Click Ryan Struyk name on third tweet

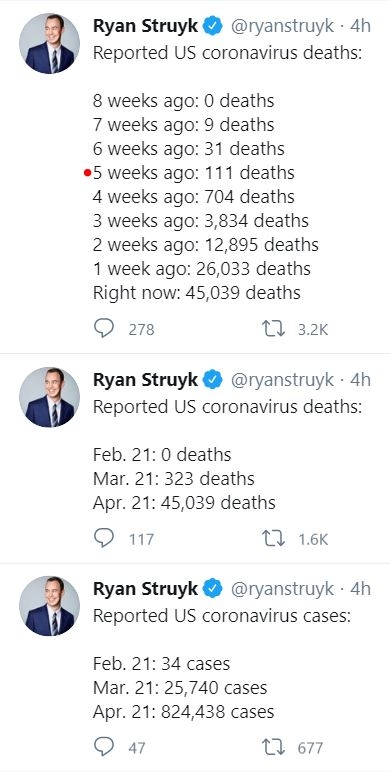(145, 589)
